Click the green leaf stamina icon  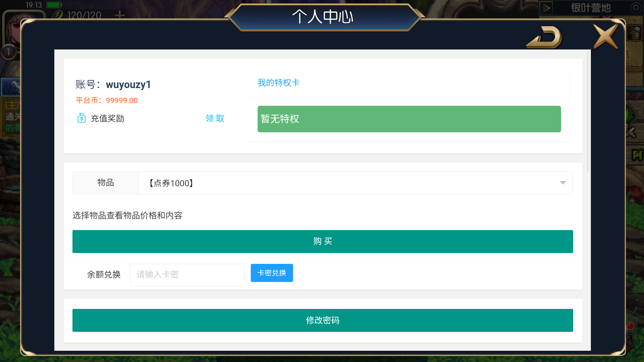58,15
